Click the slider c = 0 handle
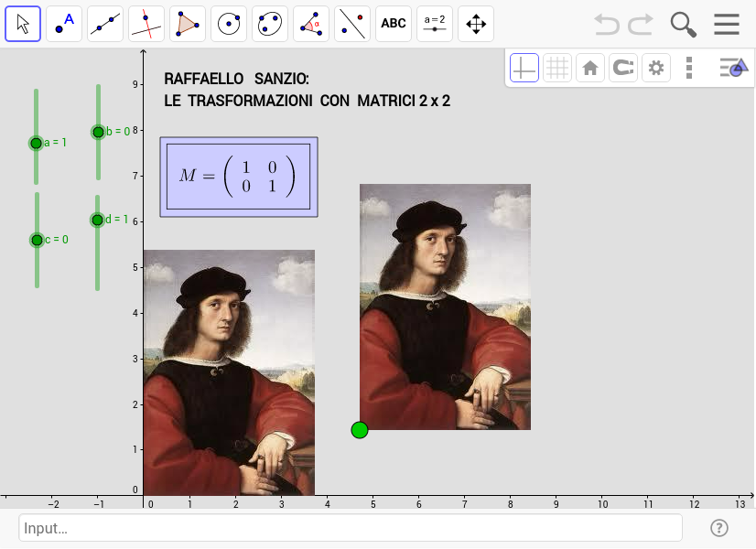 pyautogui.click(x=38, y=240)
